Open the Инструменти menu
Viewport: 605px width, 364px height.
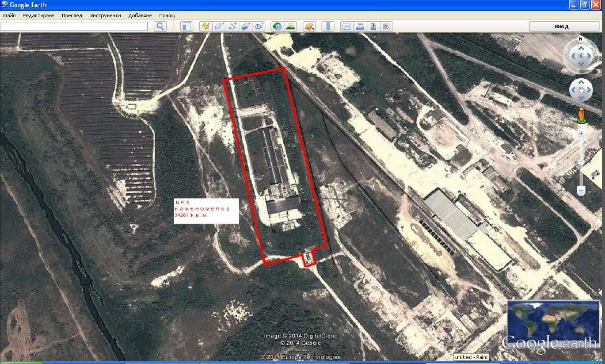pos(105,16)
